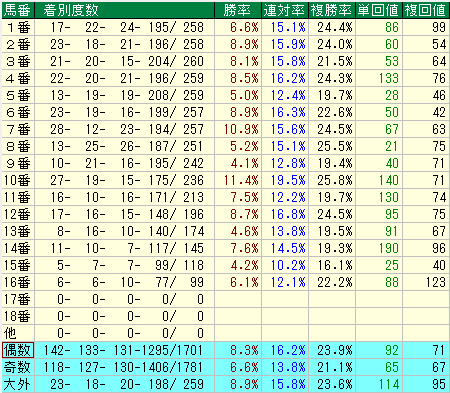Image resolution: width=450 pixels, height=393 pixels.
Task: Click record 142-133-131-1295/1701 in 偶数 row
Action: [123, 350]
